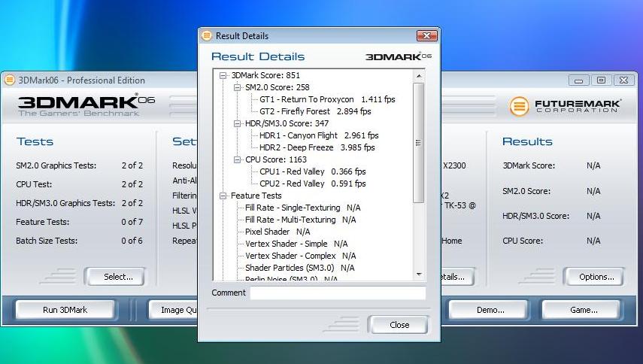The width and height of the screenshot is (643, 364).
Task: Collapse the SM2.0 Score node
Action: [238, 87]
